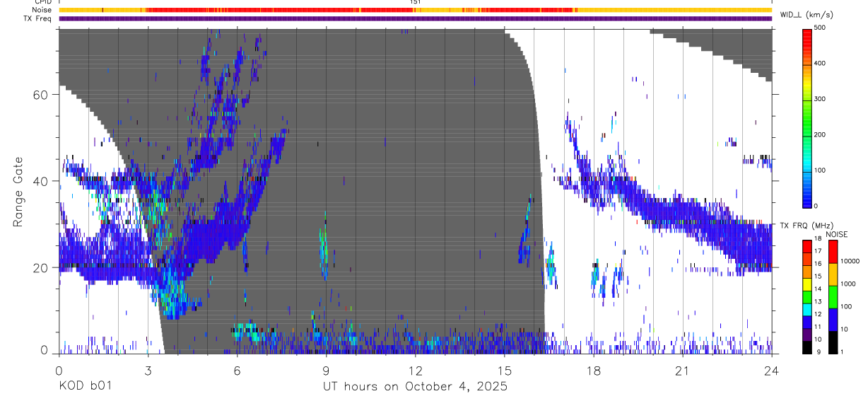Click x-axis tick label '21'

point(683,370)
